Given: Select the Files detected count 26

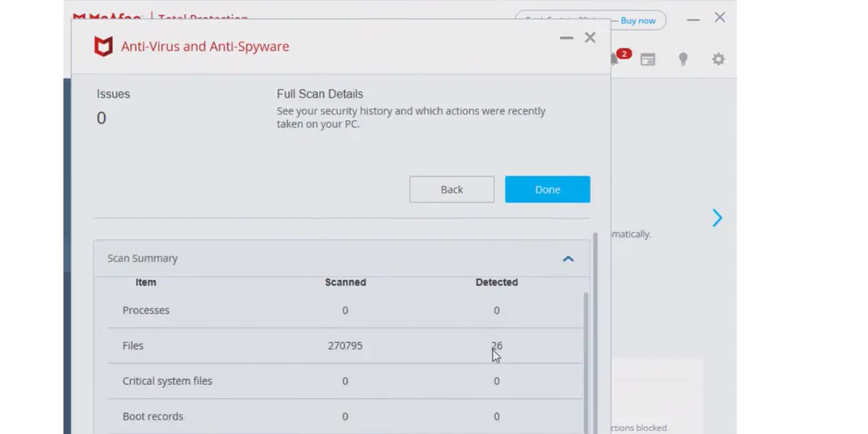Looking at the screenshot, I should click(x=496, y=346).
